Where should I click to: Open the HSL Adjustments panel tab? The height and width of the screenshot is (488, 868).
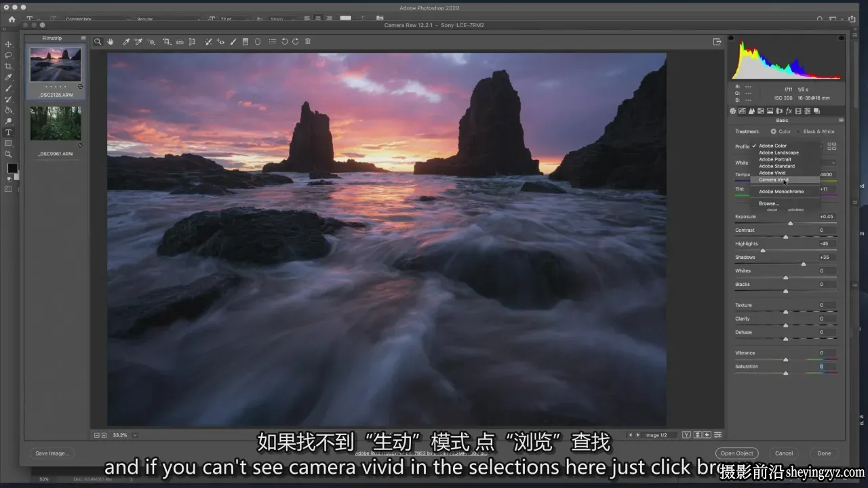[761, 111]
